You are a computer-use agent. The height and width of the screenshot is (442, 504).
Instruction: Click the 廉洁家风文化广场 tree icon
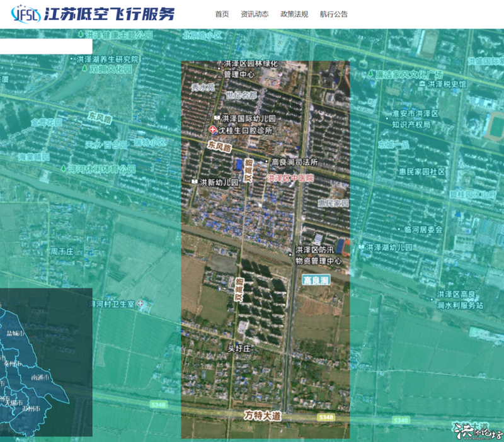tap(371, 74)
